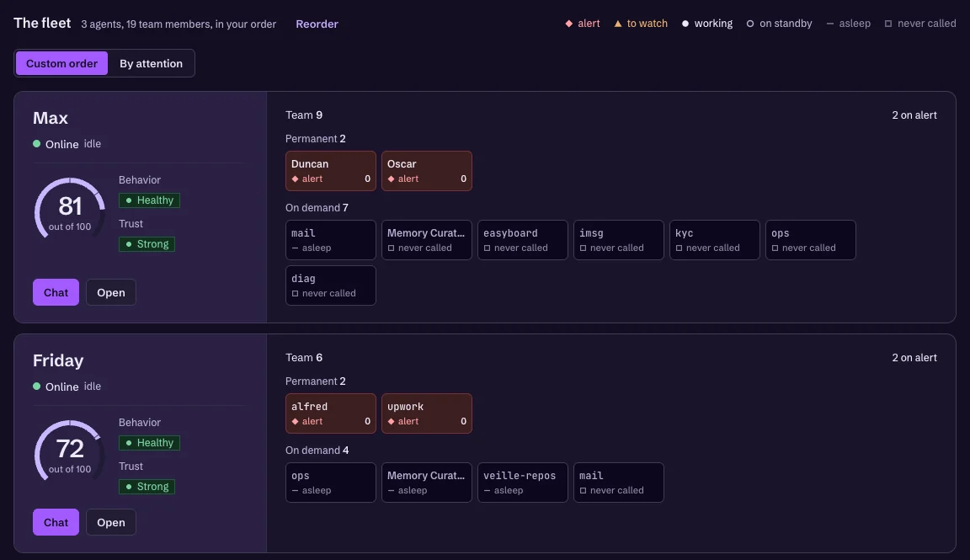
Task: Select the imsg card
Action: tap(619, 240)
